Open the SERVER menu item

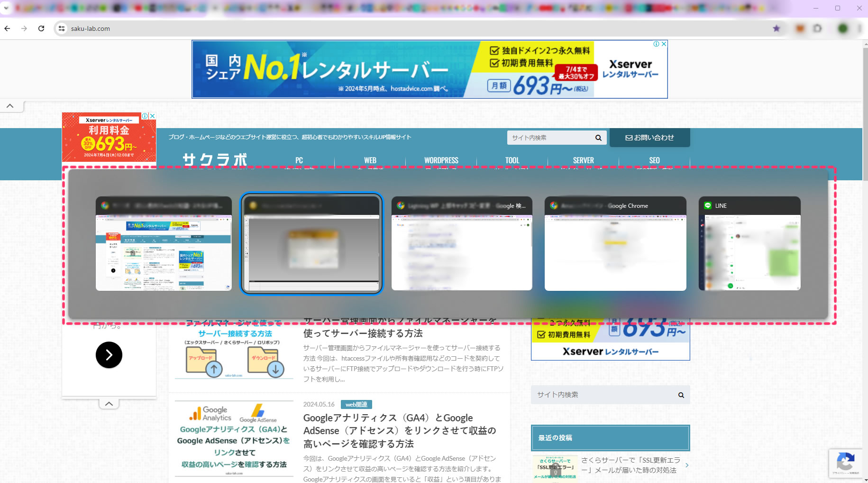pyautogui.click(x=584, y=160)
